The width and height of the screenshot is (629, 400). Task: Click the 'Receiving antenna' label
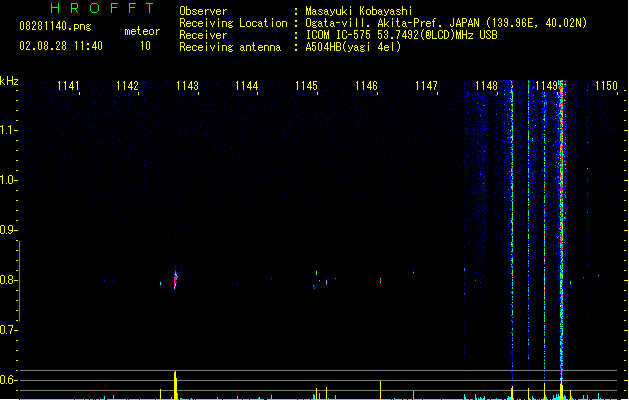point(230,47)
